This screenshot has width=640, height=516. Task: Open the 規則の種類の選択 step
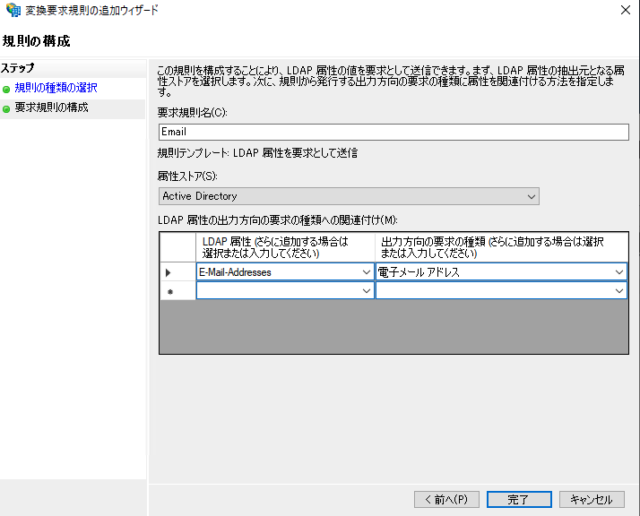(56, 88)
